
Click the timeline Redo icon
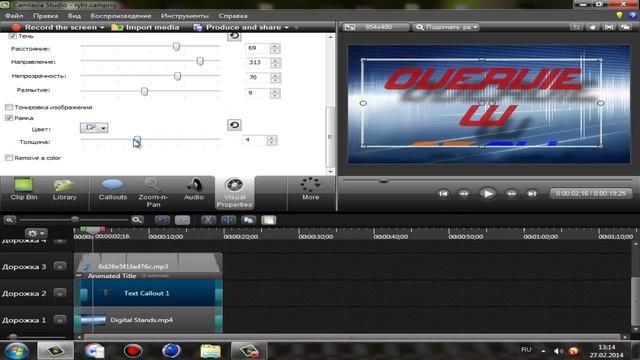[x=182, y=220]
